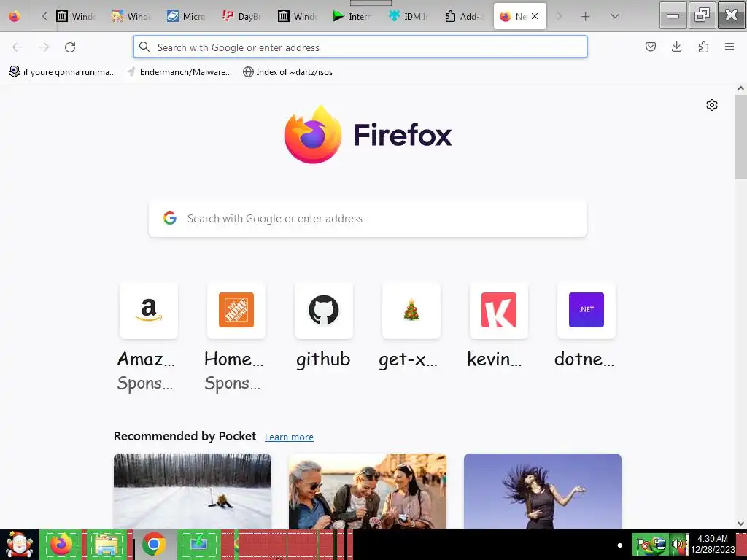
Task: Launch Chrome from the taskbar
Action: (x=153, y=544)
